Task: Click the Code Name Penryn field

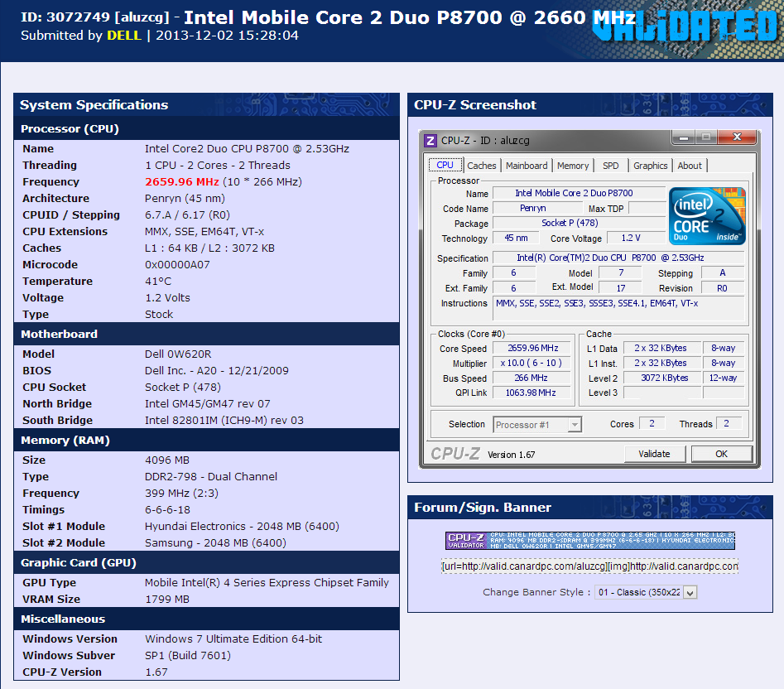Action: coord(536,208)
